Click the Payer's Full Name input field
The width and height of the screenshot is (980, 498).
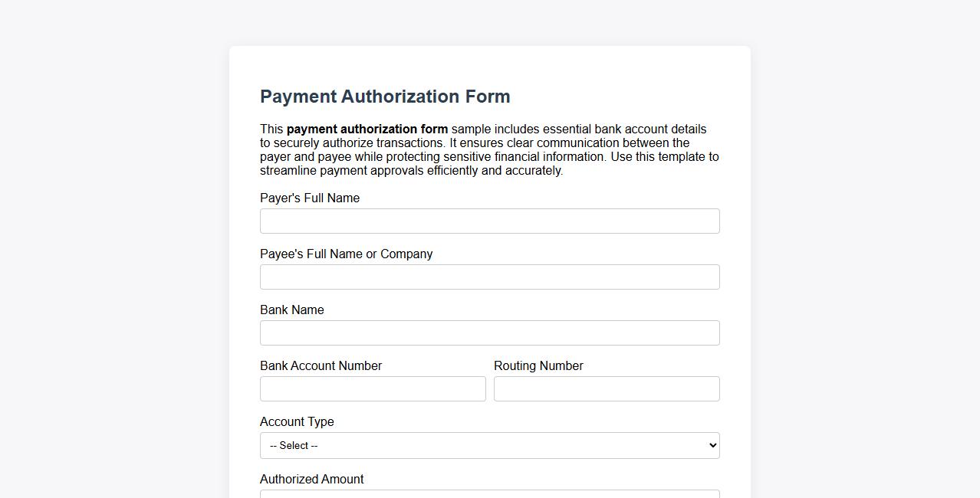click(489, 221)
